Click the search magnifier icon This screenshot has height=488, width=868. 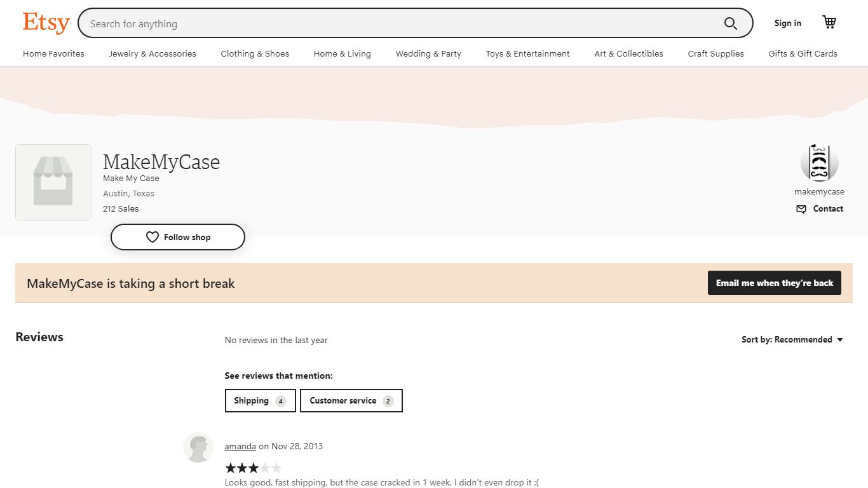[x=731, y=24]
